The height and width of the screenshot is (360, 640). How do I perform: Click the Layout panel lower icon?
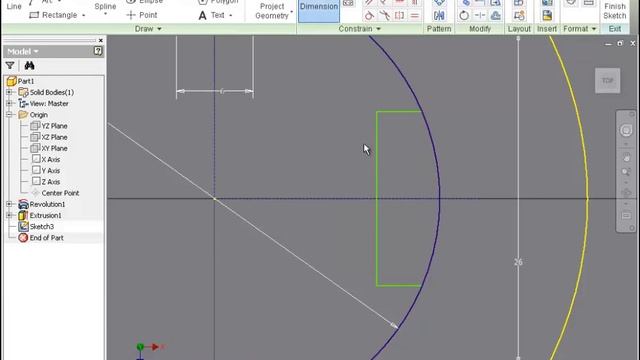[519, 16]
